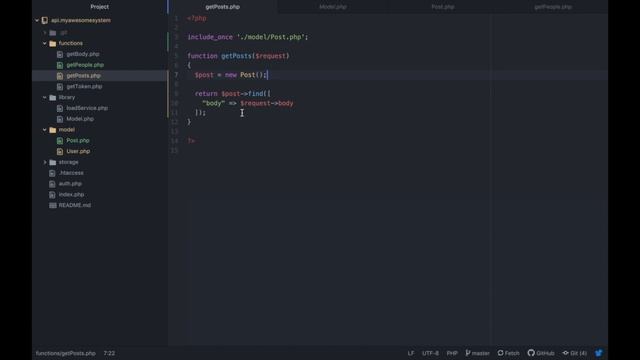Screen dimensions: 640x360
Task: Click the return $post->find([ line
Action: pos(233,93)
